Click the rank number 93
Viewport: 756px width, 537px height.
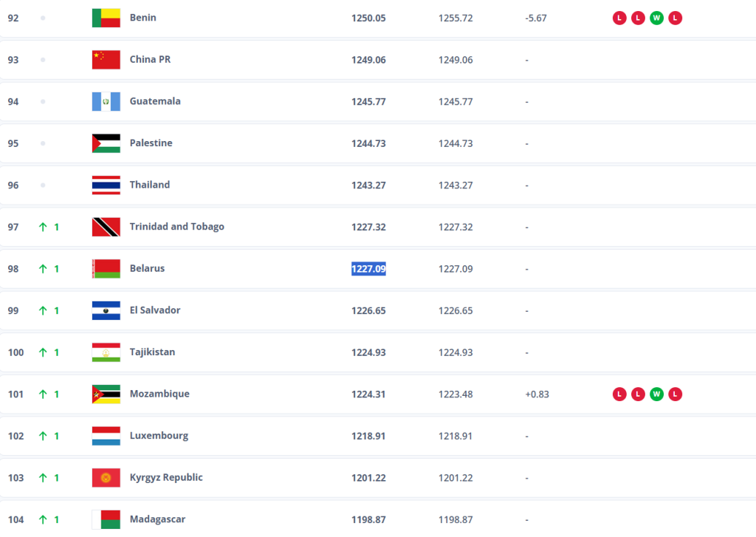pos(13,60)
